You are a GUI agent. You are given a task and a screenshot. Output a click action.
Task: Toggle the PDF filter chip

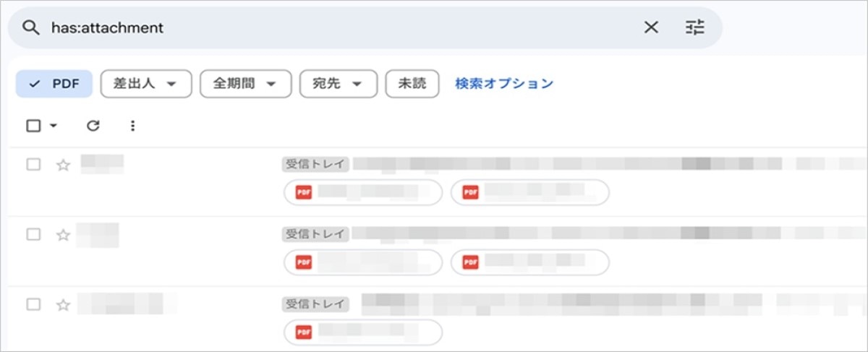tap(54, 84)
